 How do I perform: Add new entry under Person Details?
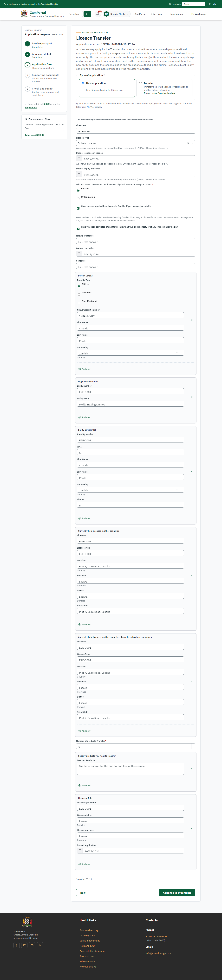coord(85,369)
